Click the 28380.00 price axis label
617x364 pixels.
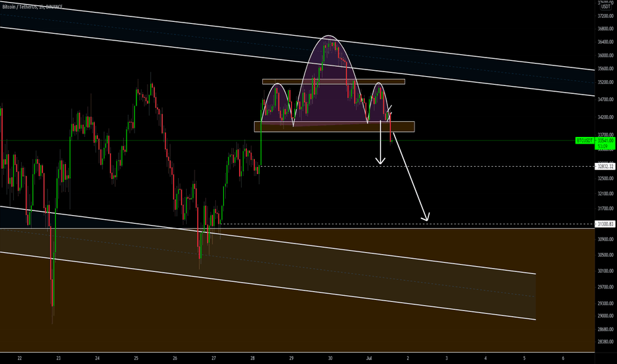(x=606, y=341)
